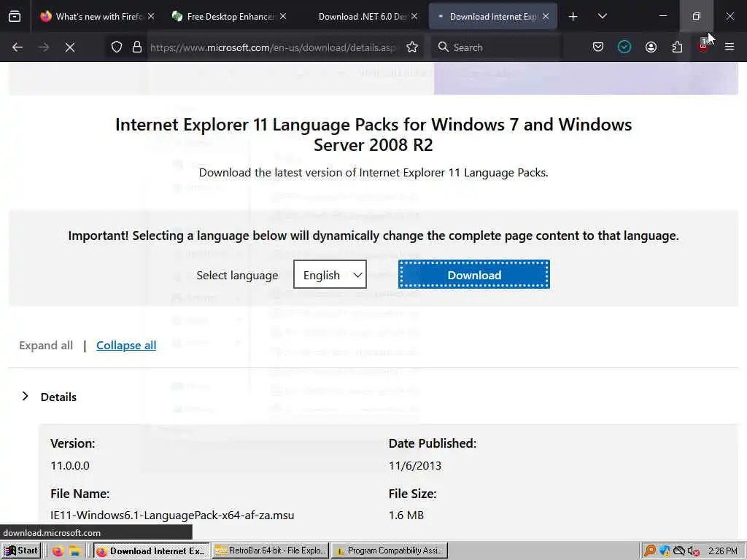Stop loading the page
The width and height of the screenshot is (747, 560).
coord(70,47)
